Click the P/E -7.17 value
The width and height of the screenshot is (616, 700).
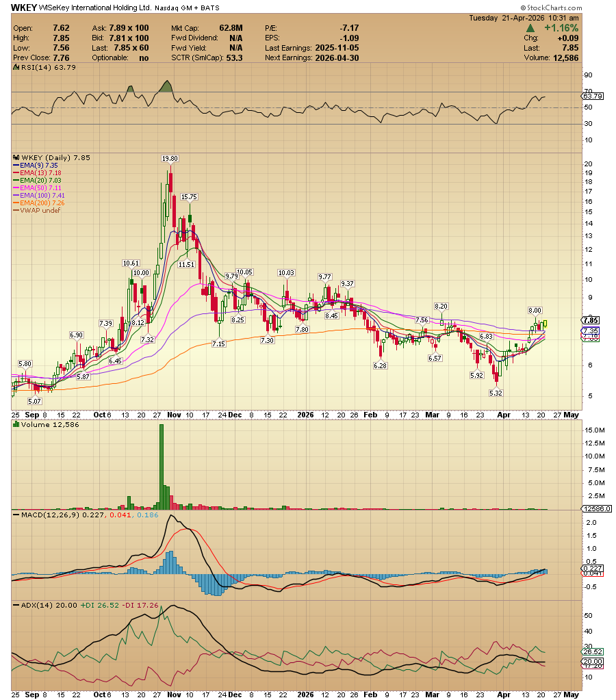click(349, 28)
